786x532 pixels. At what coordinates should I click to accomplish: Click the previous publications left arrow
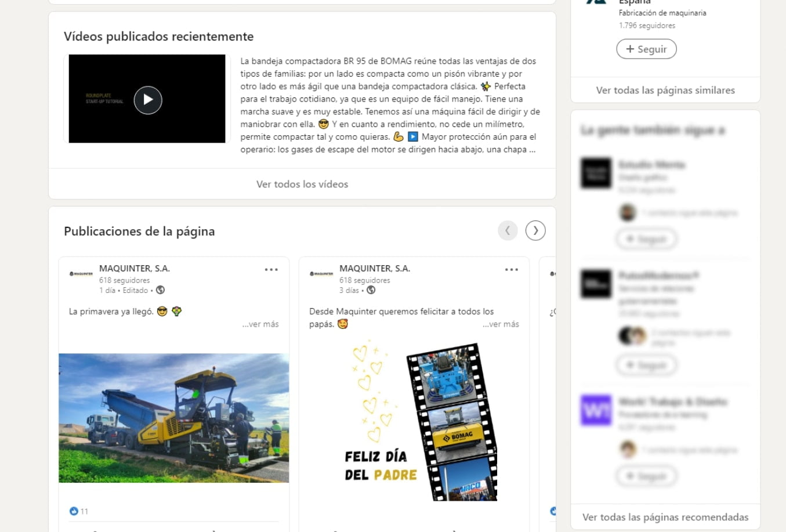point(508,230)
